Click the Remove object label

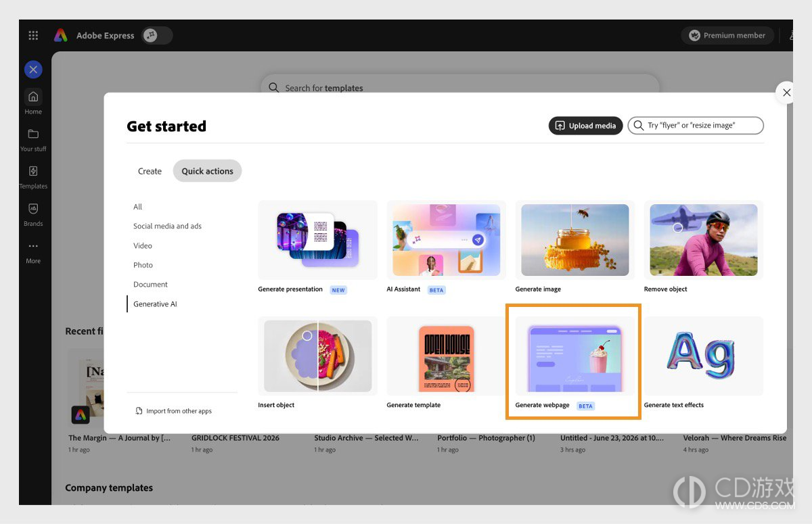click(665, 289)
